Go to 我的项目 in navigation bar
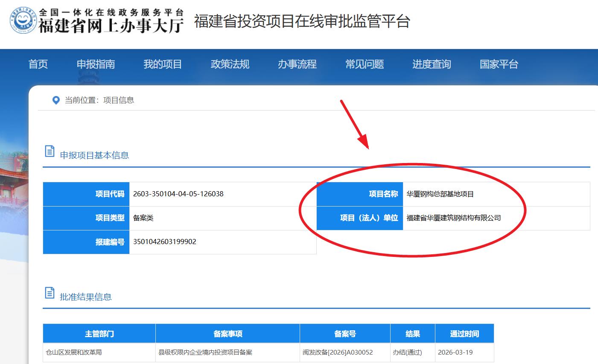This screenshot has height=364, width=598. (x=163, y=64)
